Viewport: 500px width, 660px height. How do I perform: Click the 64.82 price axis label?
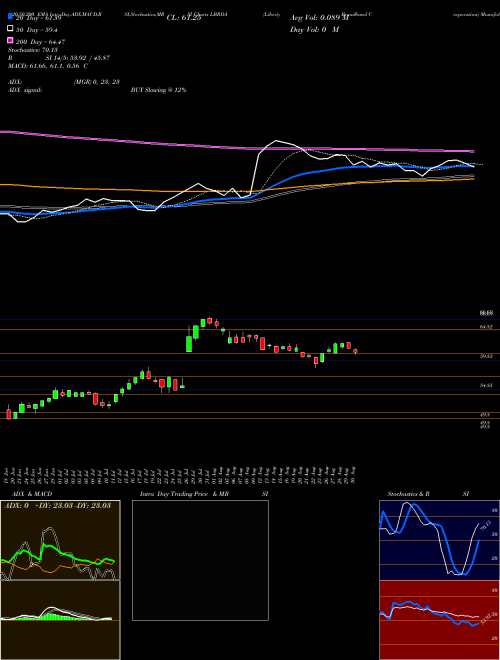point(486,327)
